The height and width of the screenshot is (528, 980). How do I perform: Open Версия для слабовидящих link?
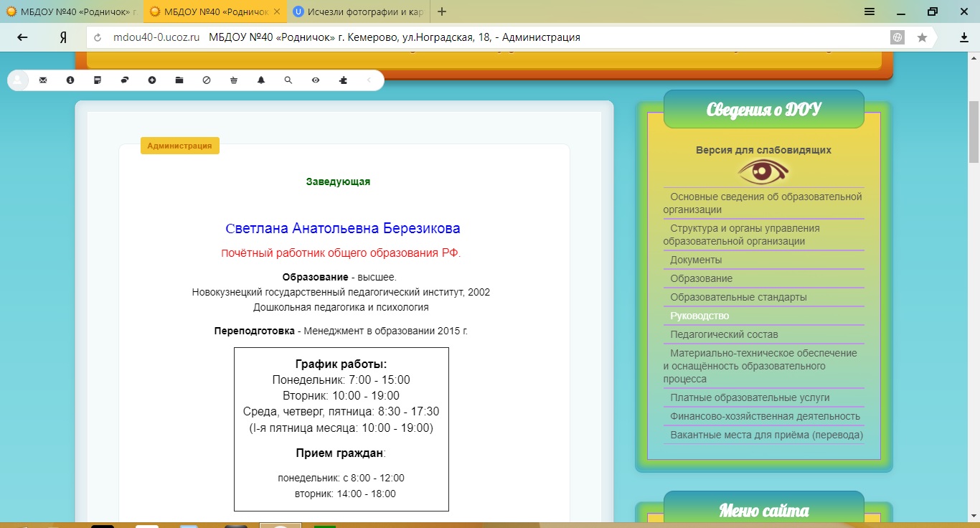763,150
